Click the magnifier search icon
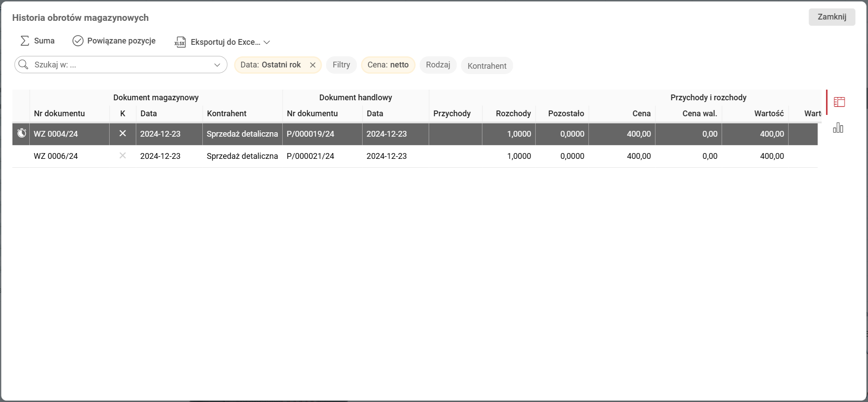Screen dimensions: 868x402 pyautogui.click(x=24, y=65)
